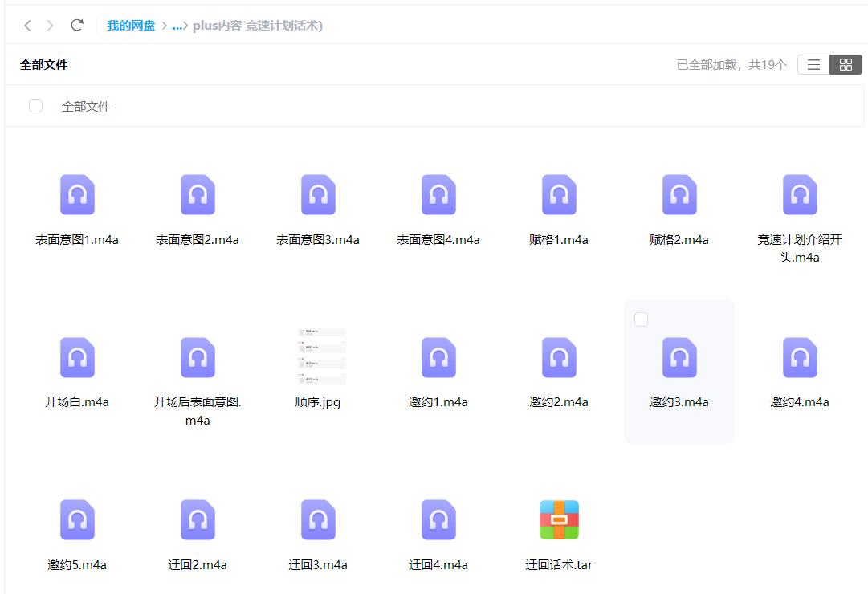The width and height of the screenshot is (868, 594).
Task: Open the 邀约5.m4a audio file
Action: (x=77, y=520)
